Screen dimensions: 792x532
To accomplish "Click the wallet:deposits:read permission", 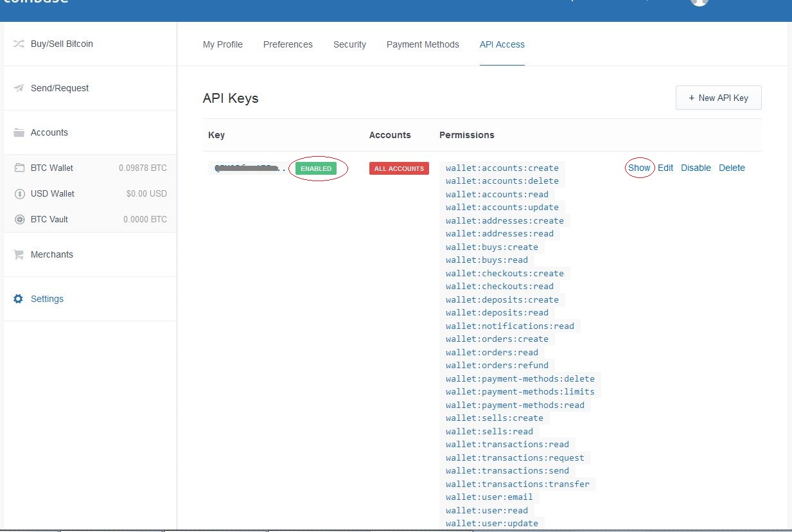I will (x=497, y=313).
